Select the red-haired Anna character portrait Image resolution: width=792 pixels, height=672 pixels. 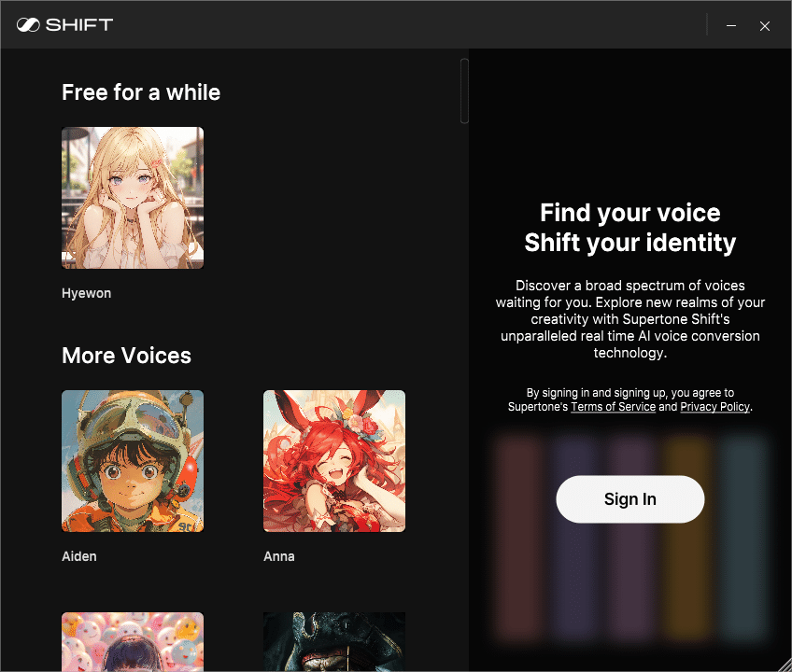coord(334,460)
